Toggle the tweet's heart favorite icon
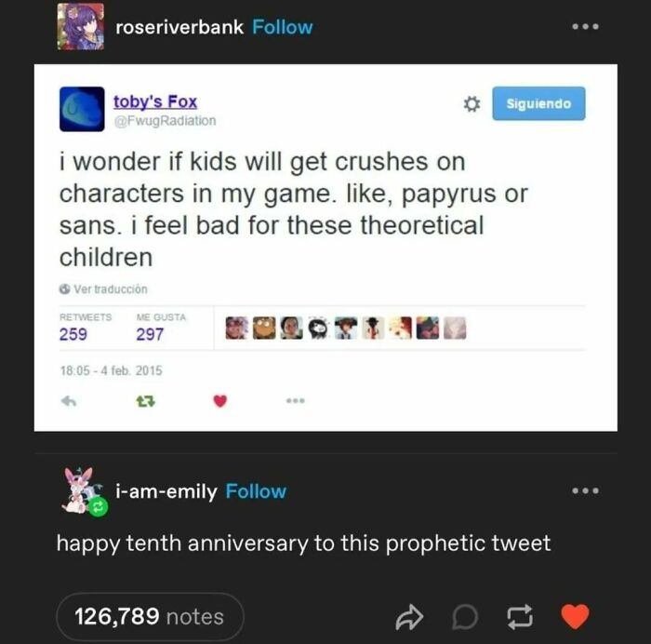The image size is (651, 644). click(x=220, y=402)
